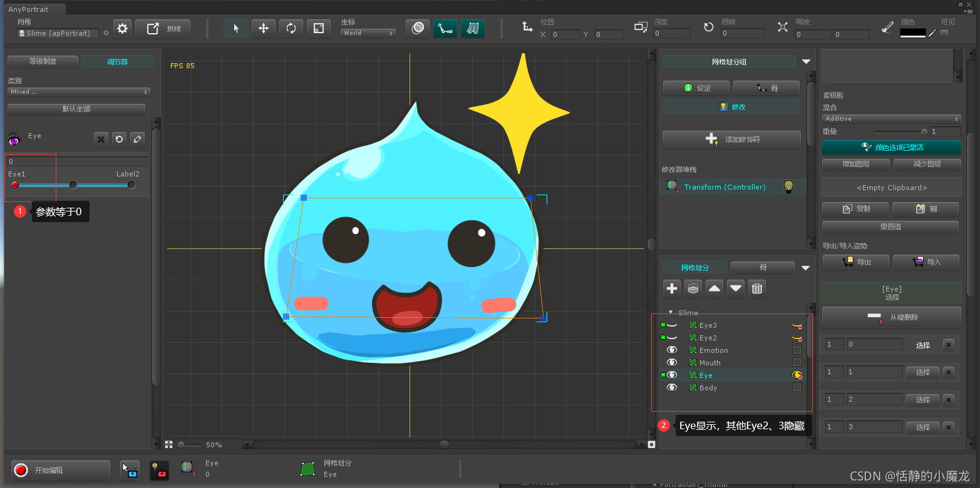980x488 pixels.
Task: Select the 修改 modify tab
Action: coord(731,107)
